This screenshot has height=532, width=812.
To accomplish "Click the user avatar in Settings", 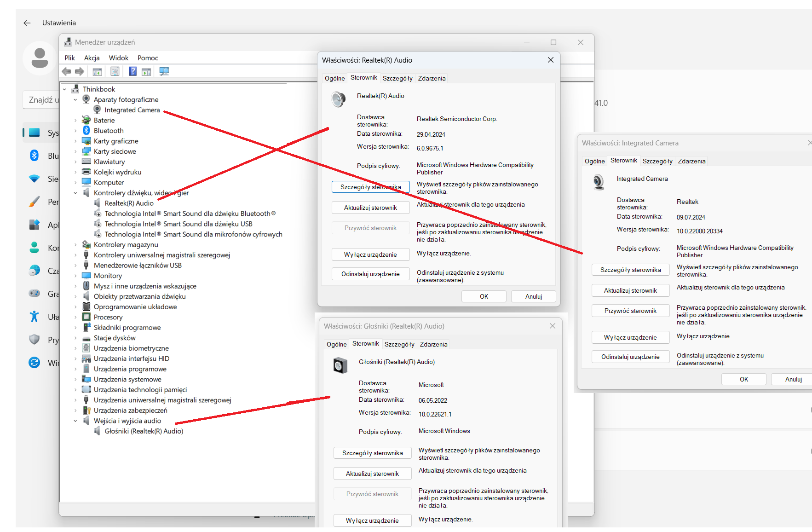I will point(40,58).
